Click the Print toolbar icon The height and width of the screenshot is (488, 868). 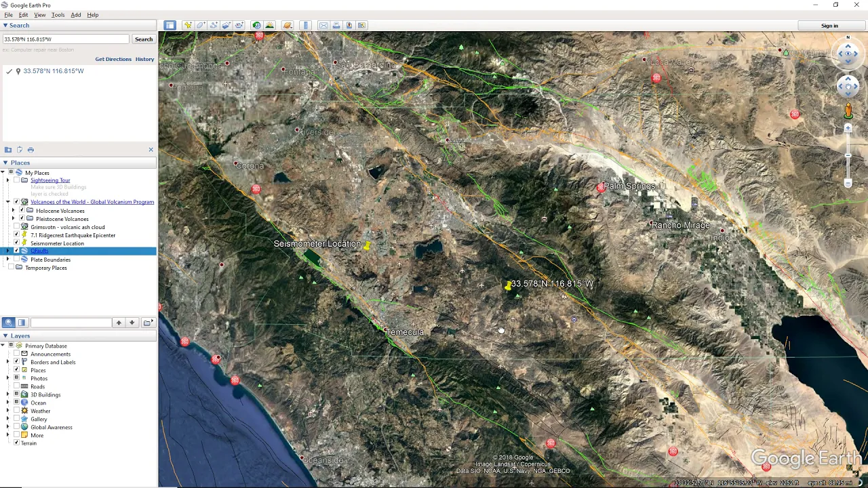(x=336, y=25)
